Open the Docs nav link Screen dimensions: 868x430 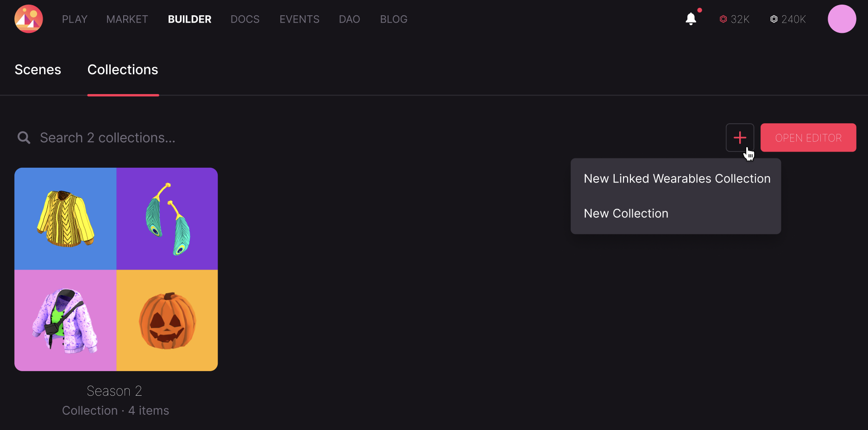tap(245, 19)
